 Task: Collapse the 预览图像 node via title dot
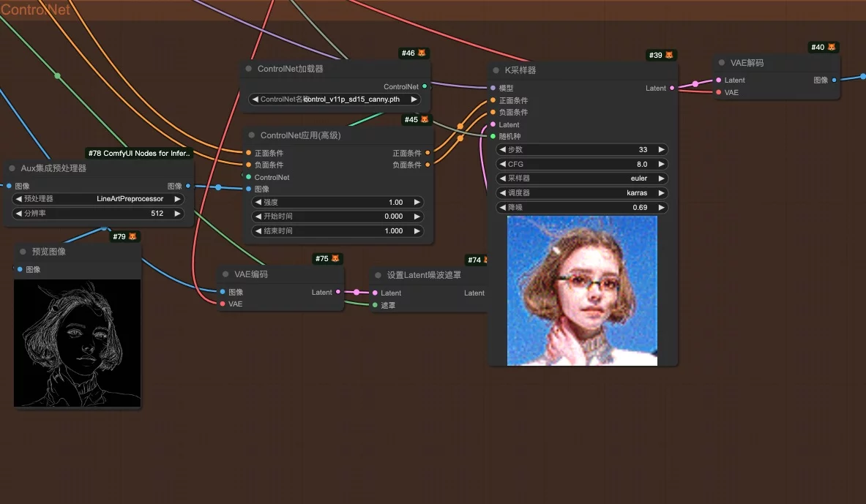pyautogui.click(x=23, y=252)
